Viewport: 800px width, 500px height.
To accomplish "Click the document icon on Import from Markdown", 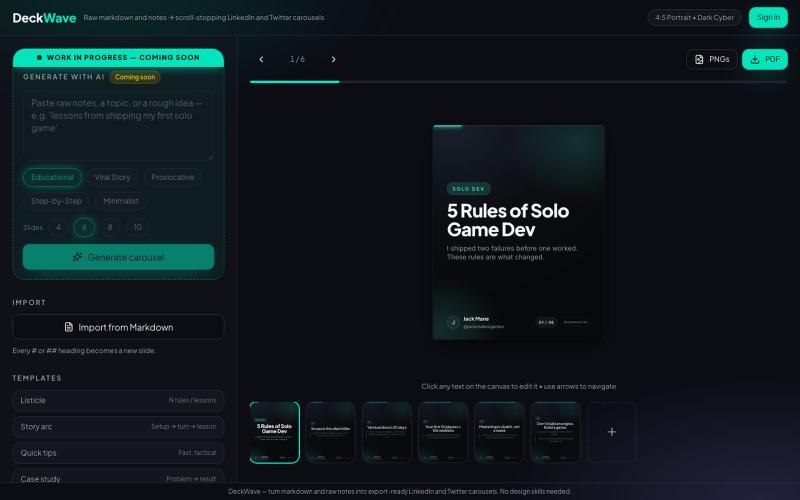I will (68, 327).
